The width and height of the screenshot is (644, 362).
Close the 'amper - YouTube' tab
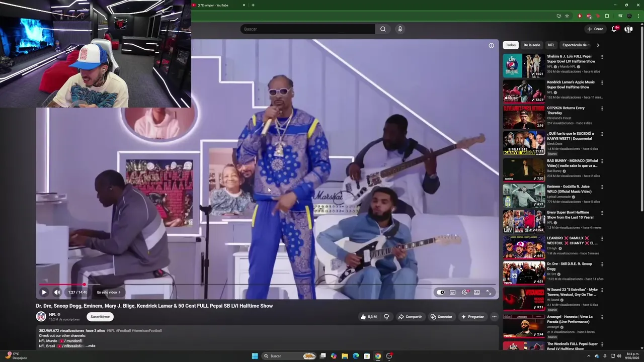(x=244, y=5)
